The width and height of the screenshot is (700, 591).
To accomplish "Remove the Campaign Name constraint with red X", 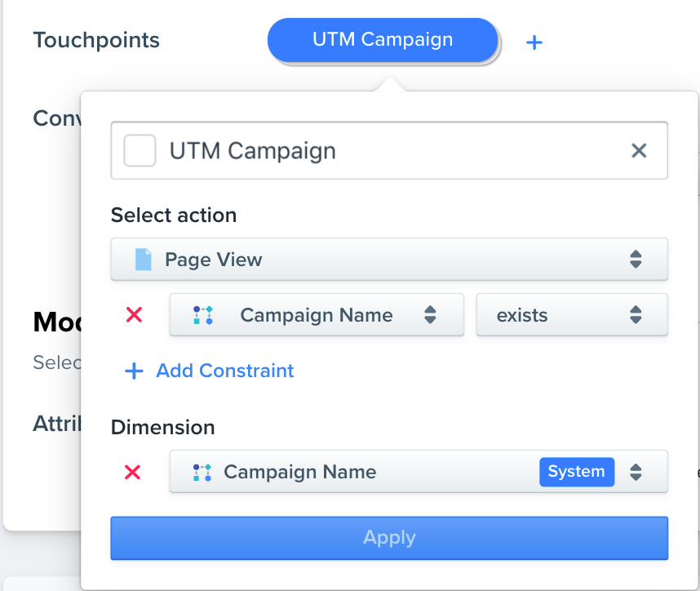I will tap(134, 315).
